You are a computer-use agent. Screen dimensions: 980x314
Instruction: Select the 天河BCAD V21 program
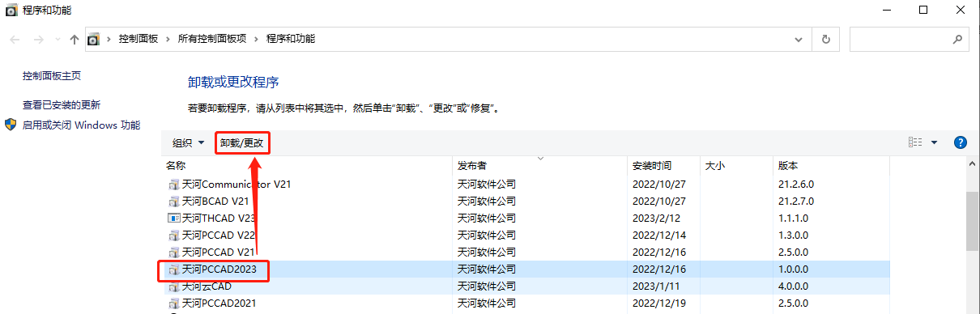pos(525,201)
